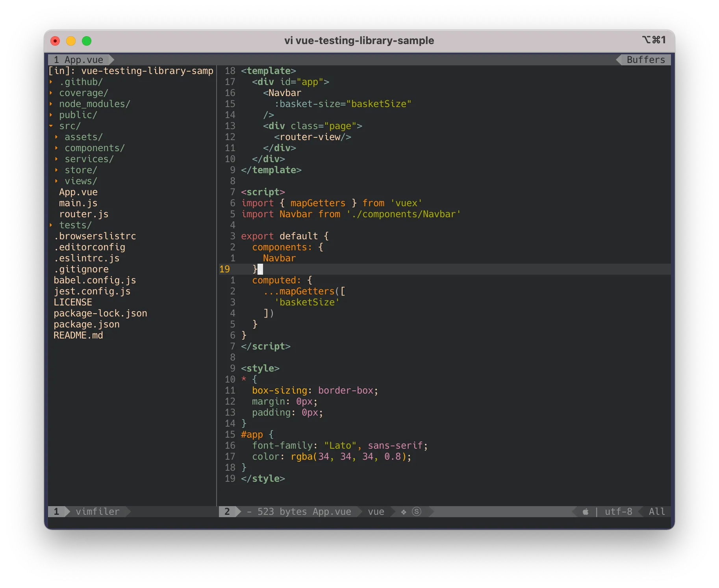Open LICENSE file

pos(73,302)
